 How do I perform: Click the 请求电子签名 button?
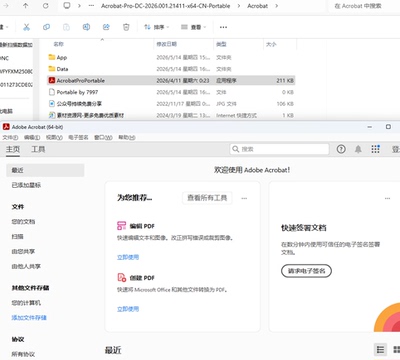pyautogui.click(x=306, y=271)
